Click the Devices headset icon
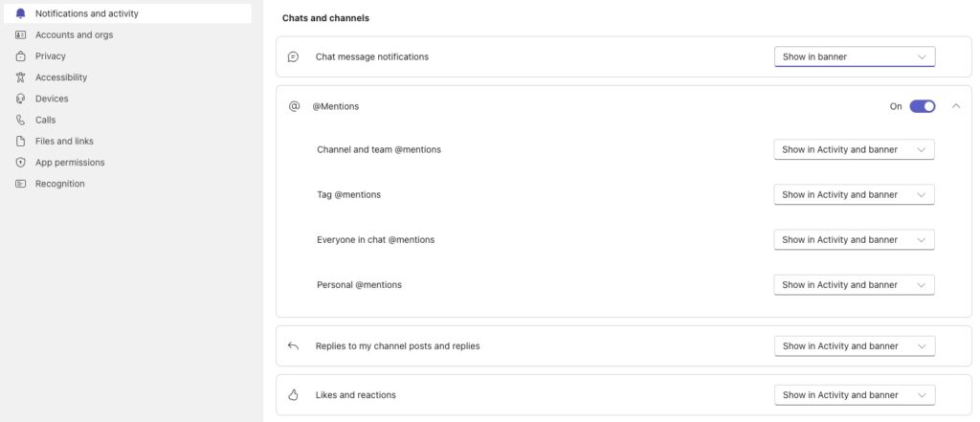This screenshot has height=422, width=980. (x=20, y=99)
